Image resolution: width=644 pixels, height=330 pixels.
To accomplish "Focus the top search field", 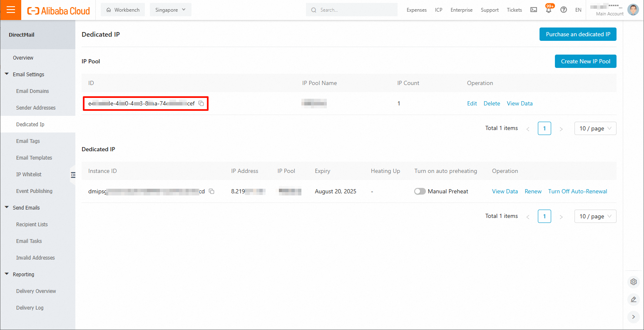I will point(352,10).
